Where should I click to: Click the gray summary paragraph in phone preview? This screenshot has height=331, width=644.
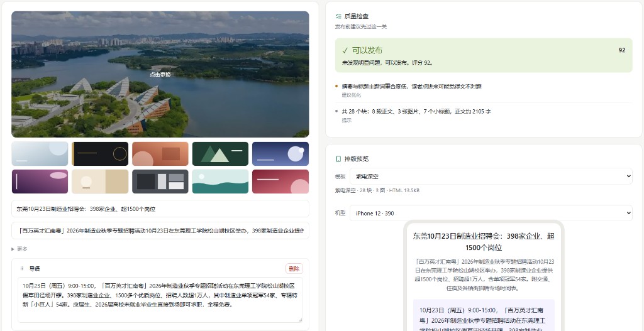pos(484,275)
